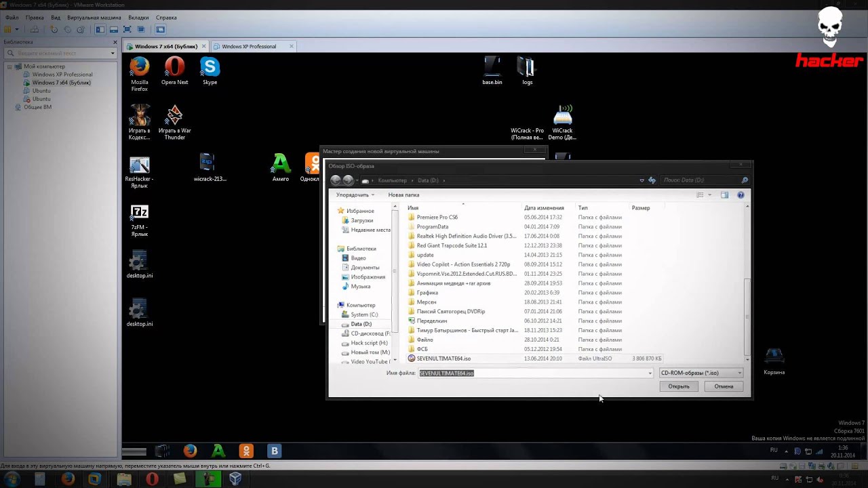The height and width of the screenshot is (488, 868).
Task: Open the file name history dropdown arrow
Action: pos(650,373)
